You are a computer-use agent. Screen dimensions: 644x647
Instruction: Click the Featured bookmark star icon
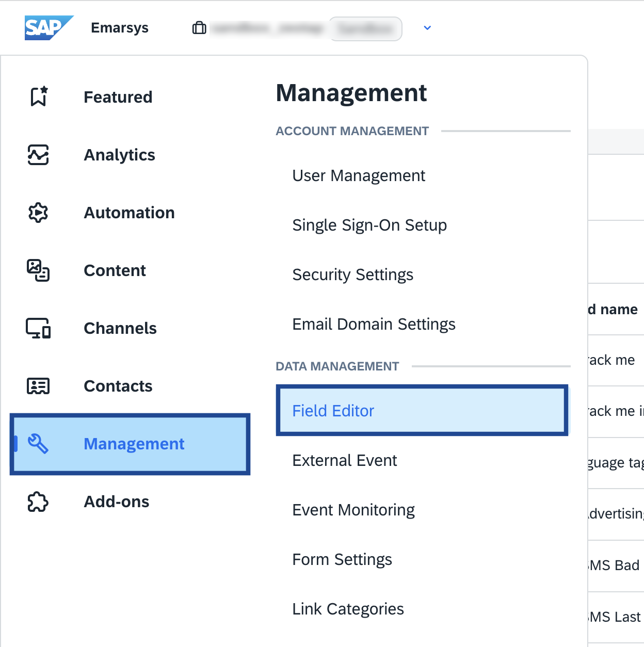coord(39,96)
